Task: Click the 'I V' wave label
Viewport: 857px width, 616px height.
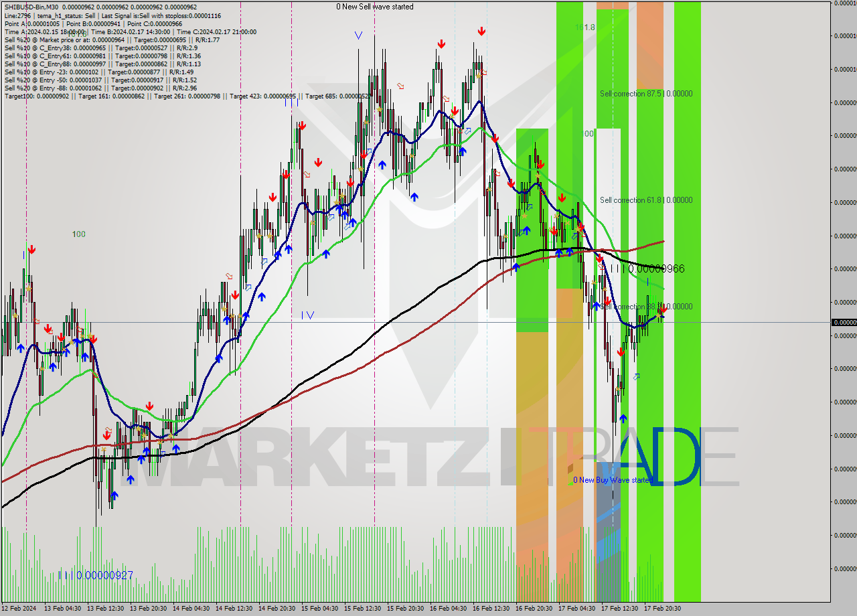Action: [307, 315]
